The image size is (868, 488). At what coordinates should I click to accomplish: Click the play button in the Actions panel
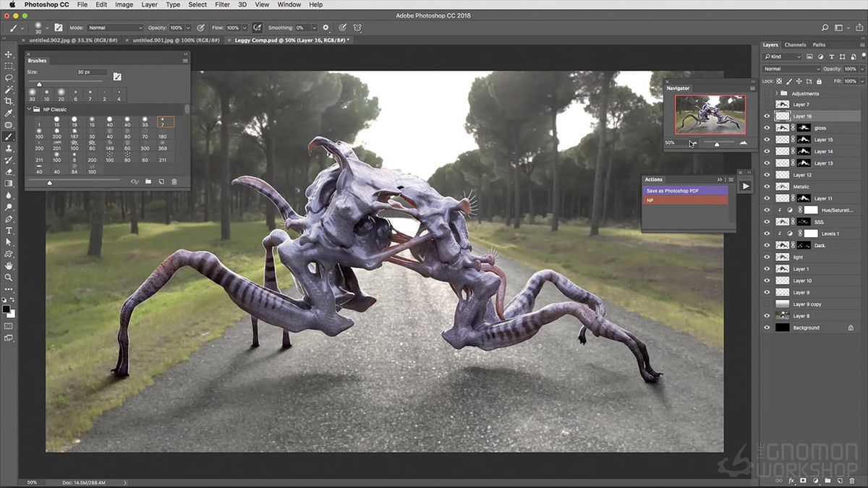coord(746,186)
